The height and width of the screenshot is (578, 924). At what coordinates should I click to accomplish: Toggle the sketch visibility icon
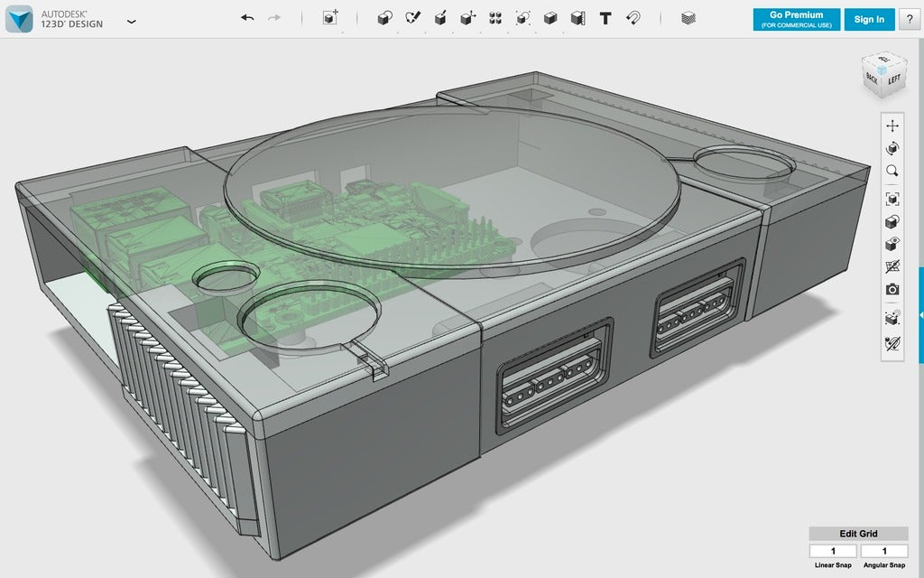click(x=892, y=343)
